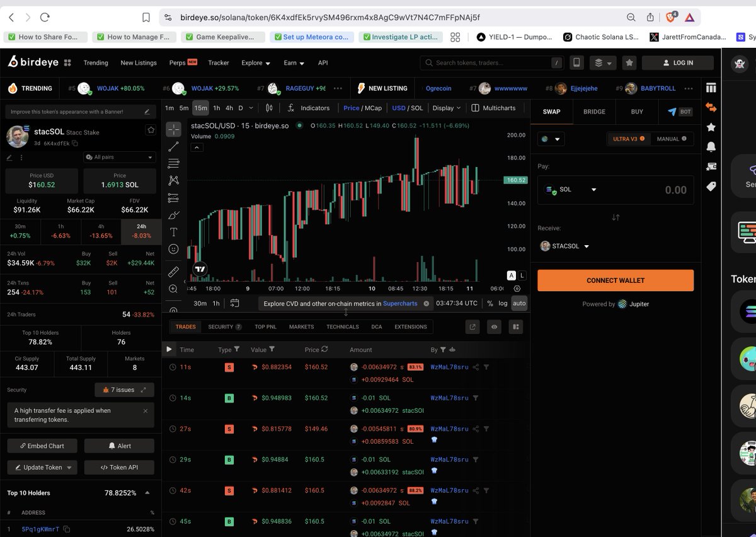Viewport: 756px width, 537px height.
Task: Select the ruler measure tool
Action: click(x=174, y=272)
